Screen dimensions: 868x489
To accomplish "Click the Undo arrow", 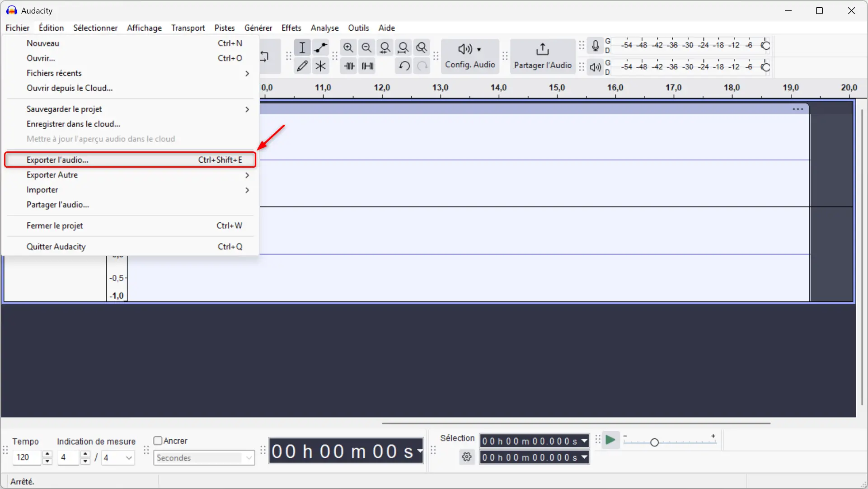I will point(404,66).
